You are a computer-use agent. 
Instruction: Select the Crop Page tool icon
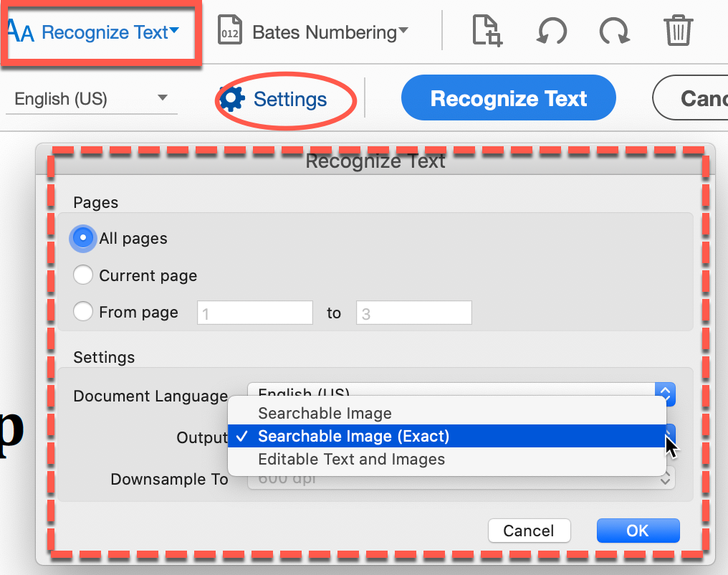coord(486,31)
